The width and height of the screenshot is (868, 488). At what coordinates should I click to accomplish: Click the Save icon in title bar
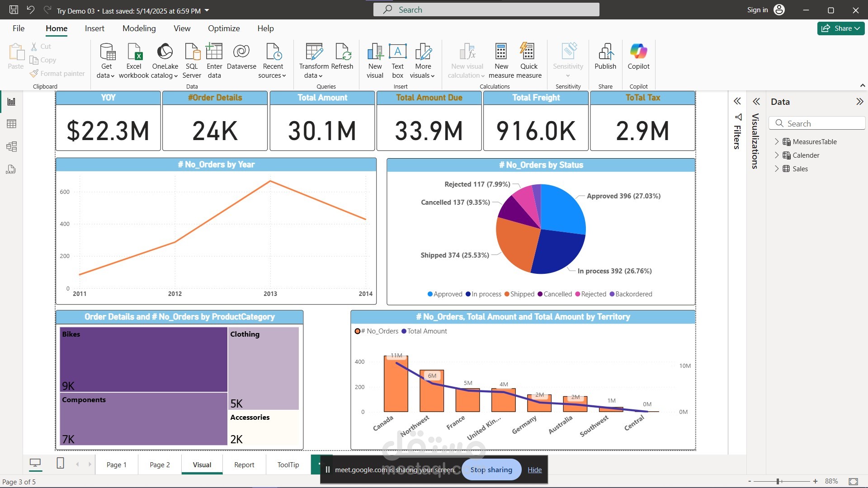(x=14, y=9)
